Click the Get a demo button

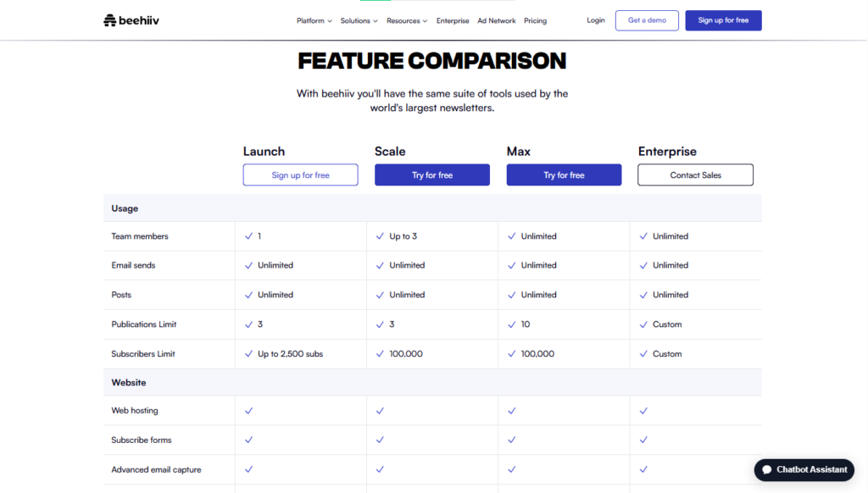click(x=647, y=20)
